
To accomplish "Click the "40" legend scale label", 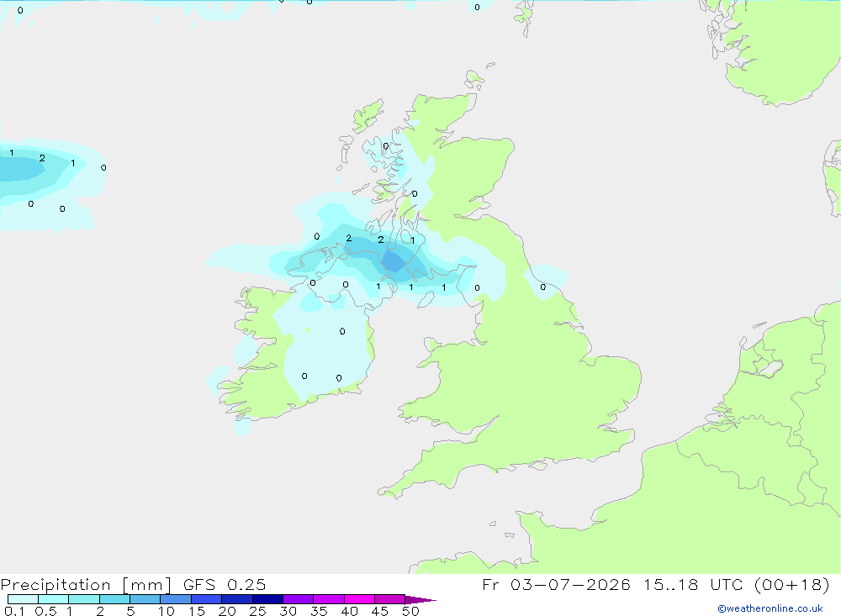I will [x=349, y=611].
